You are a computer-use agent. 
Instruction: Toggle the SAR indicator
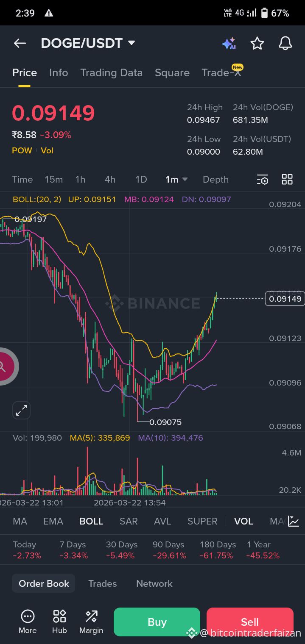[129, 521]
